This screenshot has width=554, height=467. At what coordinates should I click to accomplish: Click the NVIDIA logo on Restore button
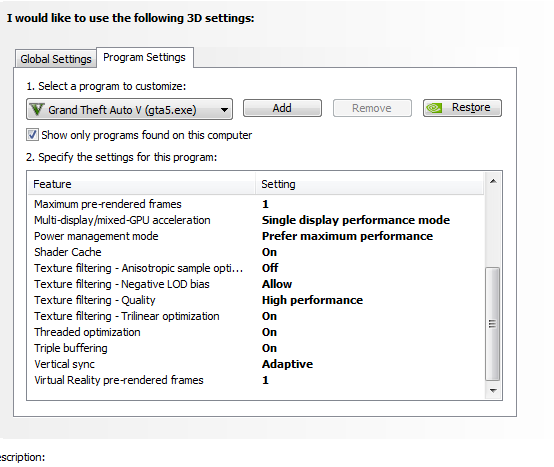click(x=434, y=108)
